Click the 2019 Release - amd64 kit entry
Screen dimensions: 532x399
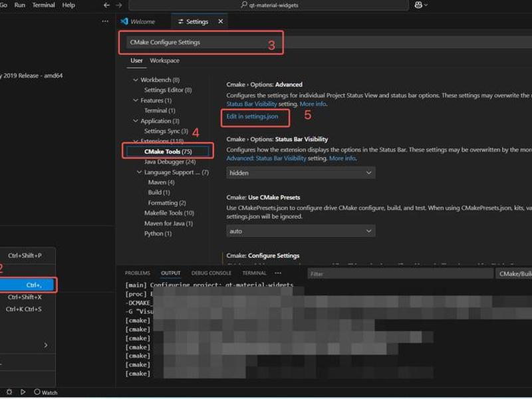(31, 75)
